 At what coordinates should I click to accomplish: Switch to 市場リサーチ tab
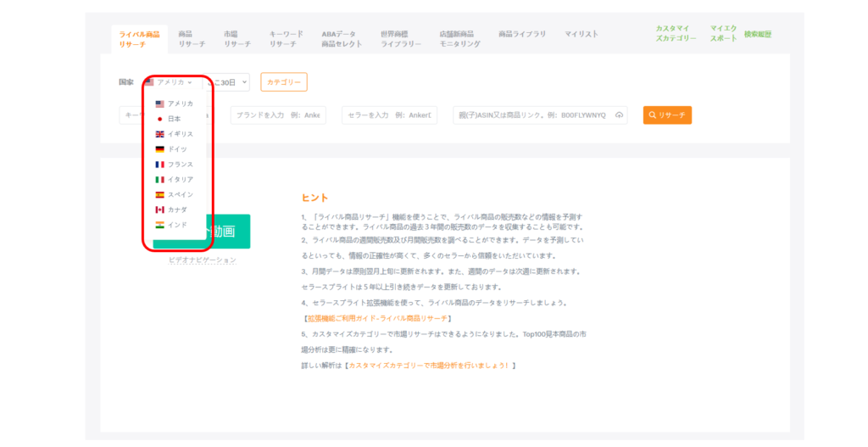point(236,39)
